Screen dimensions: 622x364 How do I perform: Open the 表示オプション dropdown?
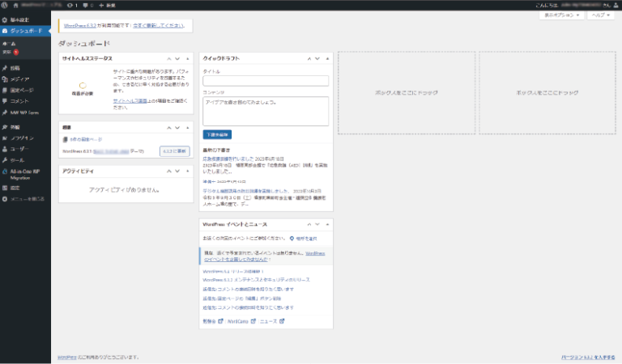560,15
